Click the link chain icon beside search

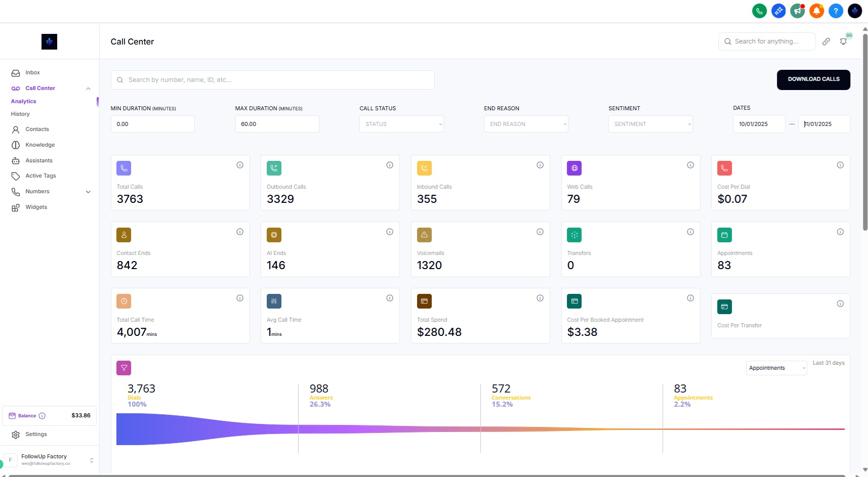click(x=826, y=41)
